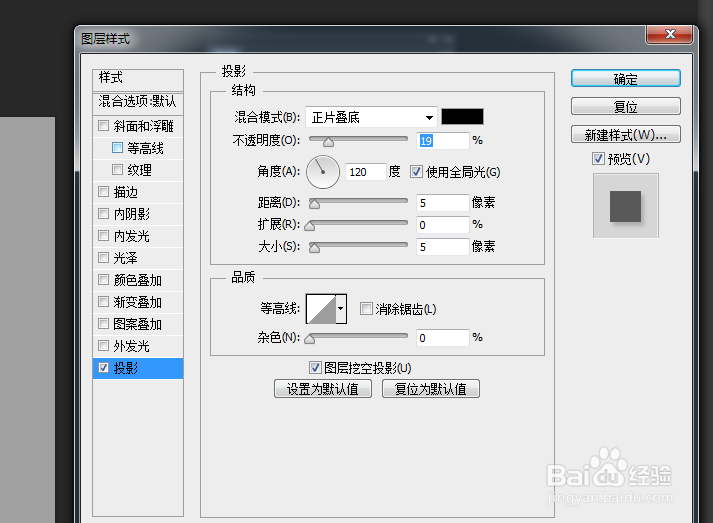Screen dimensions: 713x523
Task: Click the 大小 value field
Action: (442, 246)
